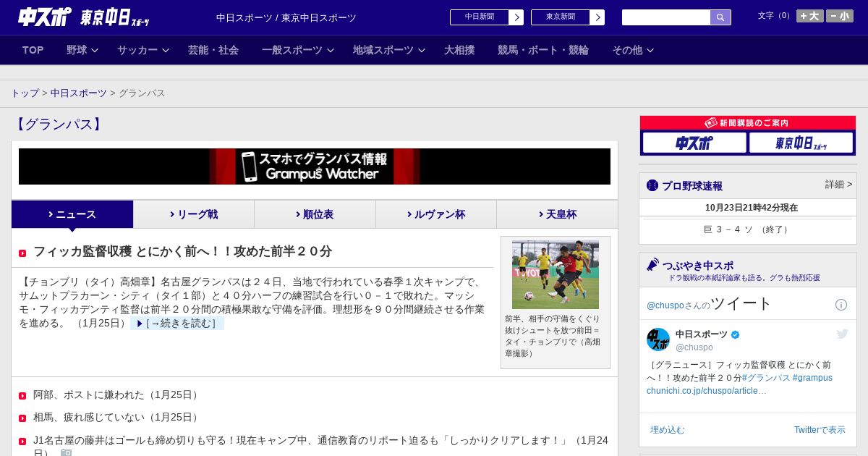Click トップ breadcrumb link
Viewport: 868px width, 456px height.
coord(25,93)
